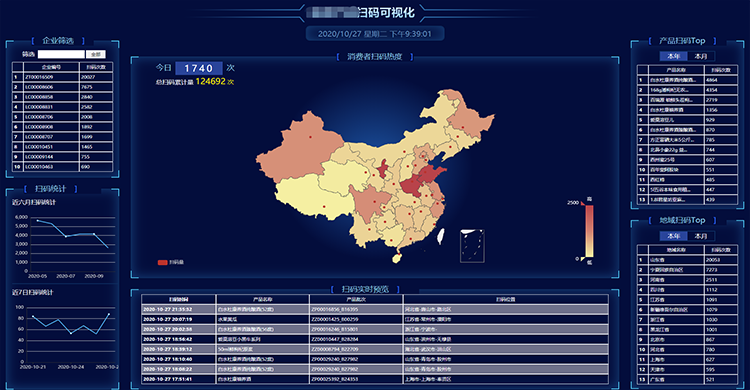The width and height of the screenshot is (750, 390).
Task: Select enterprise row ZT00016509
Action: (x=63, y=77)
